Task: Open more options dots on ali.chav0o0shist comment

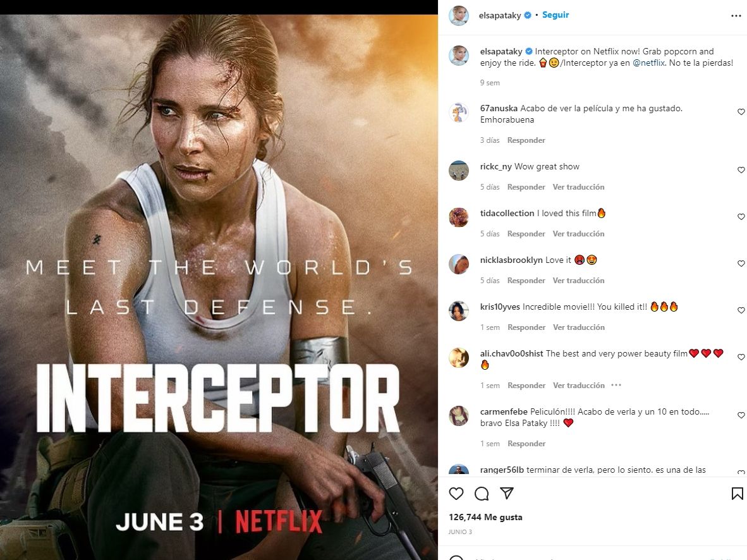Action: [616, 385]
